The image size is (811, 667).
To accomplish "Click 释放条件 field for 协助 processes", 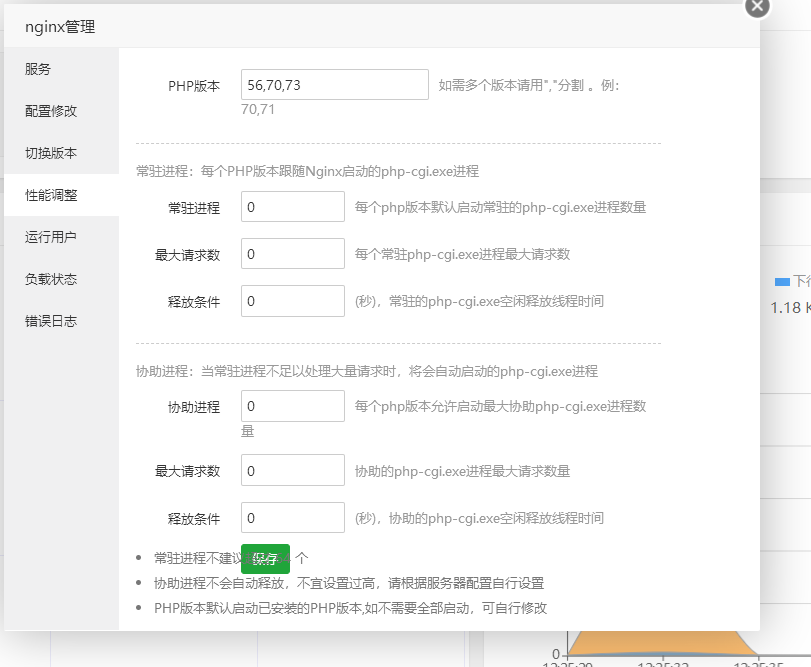I will click(x=293, y=518).
